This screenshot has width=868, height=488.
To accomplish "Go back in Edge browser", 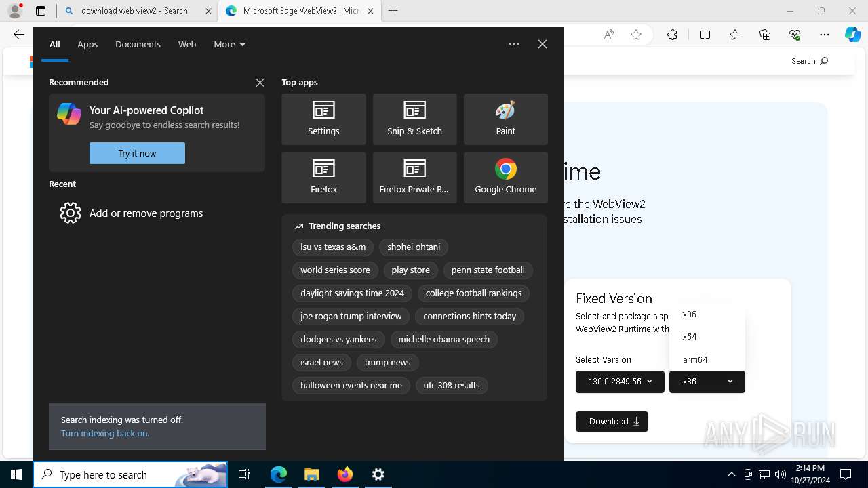I will pyautogui.click(x=18, y=35).
